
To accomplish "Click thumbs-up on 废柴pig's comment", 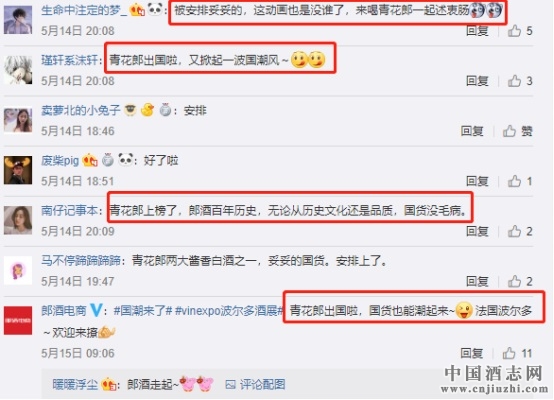I will coord(514,181).
